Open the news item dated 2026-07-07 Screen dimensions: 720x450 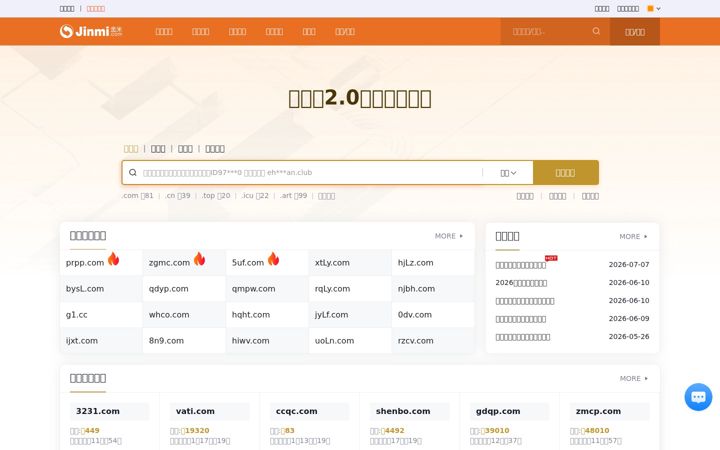click(x=521, y=265)
